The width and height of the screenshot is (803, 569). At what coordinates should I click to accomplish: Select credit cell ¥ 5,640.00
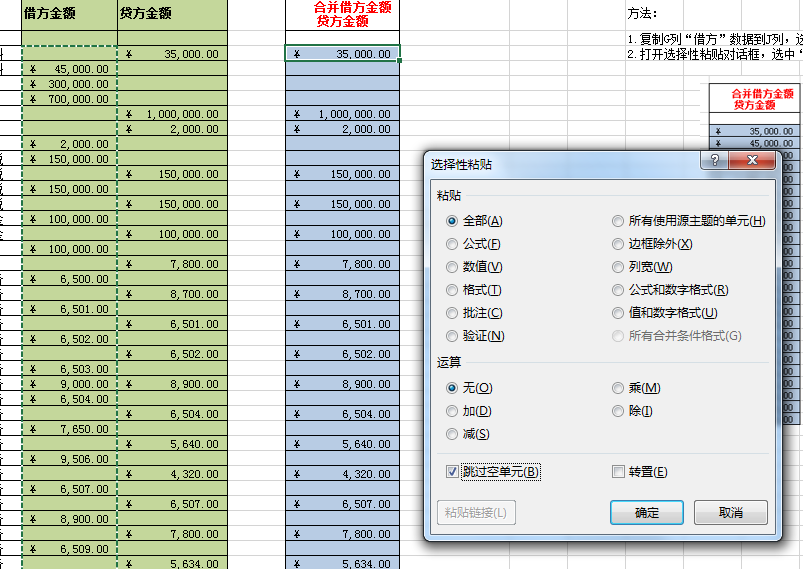(x=173, y=444)
